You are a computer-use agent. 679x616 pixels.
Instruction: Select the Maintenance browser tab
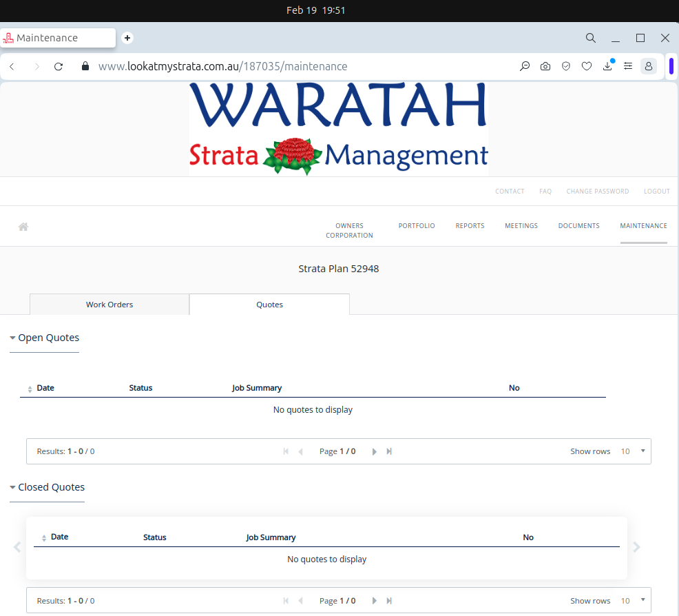point(58,38)
